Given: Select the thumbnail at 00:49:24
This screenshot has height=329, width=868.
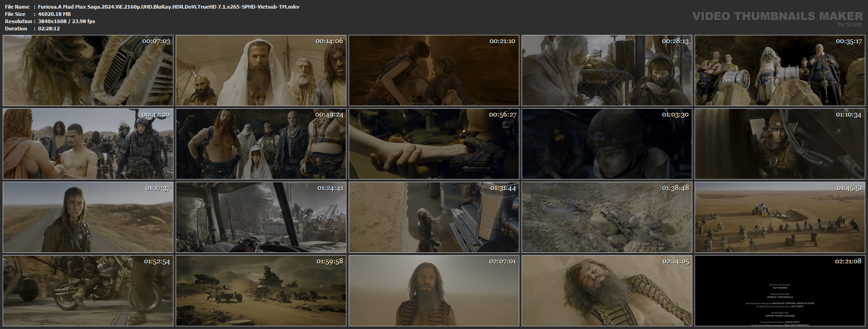Looking at the screenshot, I should click(x=261, y=144).
